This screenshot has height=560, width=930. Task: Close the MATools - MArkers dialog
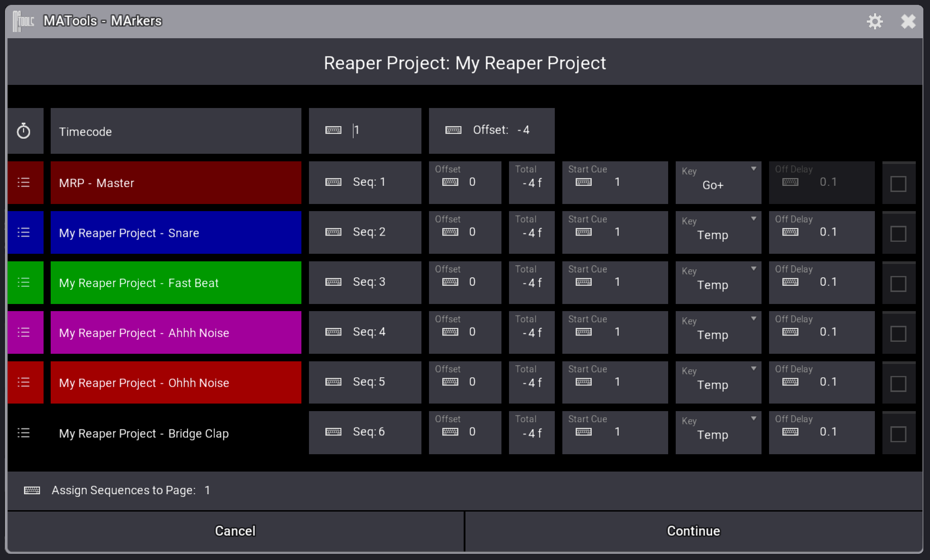pyautogui.click(x=908, y=21)
